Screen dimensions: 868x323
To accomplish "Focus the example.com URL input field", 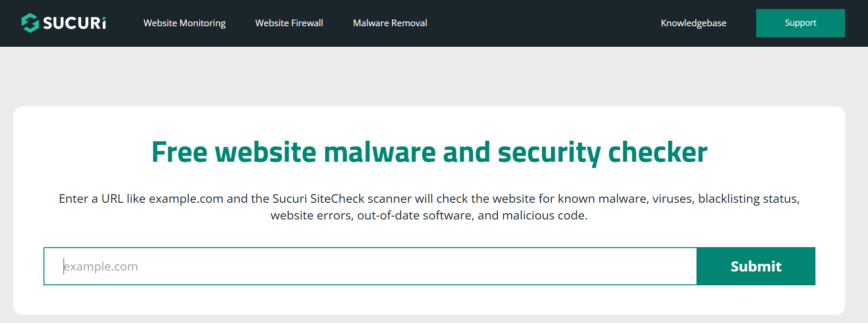I will click(370, 266).
